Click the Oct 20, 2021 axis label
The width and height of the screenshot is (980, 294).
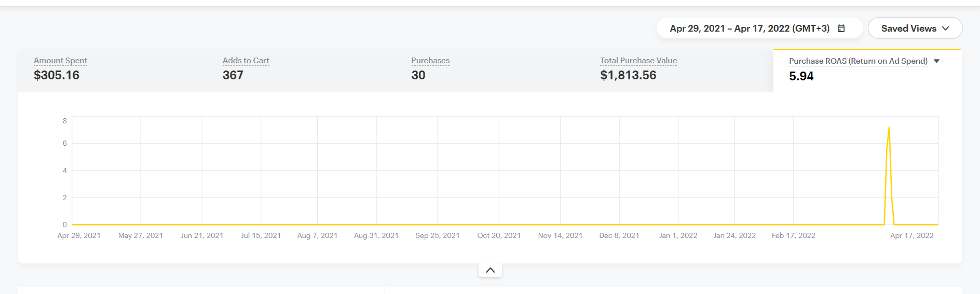point(499,235)
